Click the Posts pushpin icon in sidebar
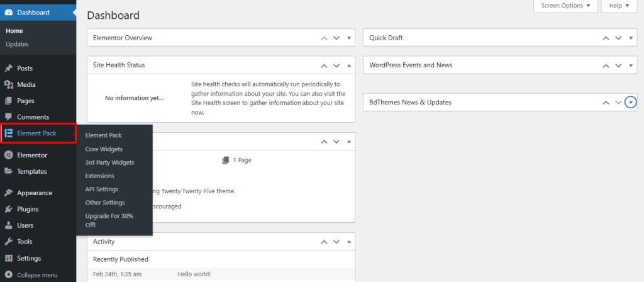This screenshot has width=644, height=282. 8,68
